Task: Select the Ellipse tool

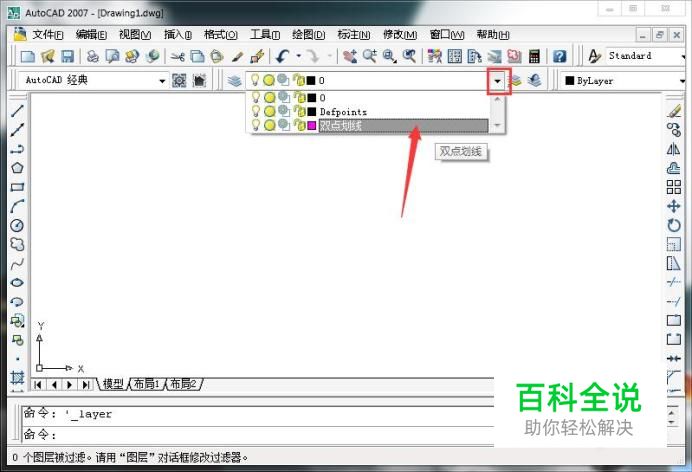Action: (17, 283)
